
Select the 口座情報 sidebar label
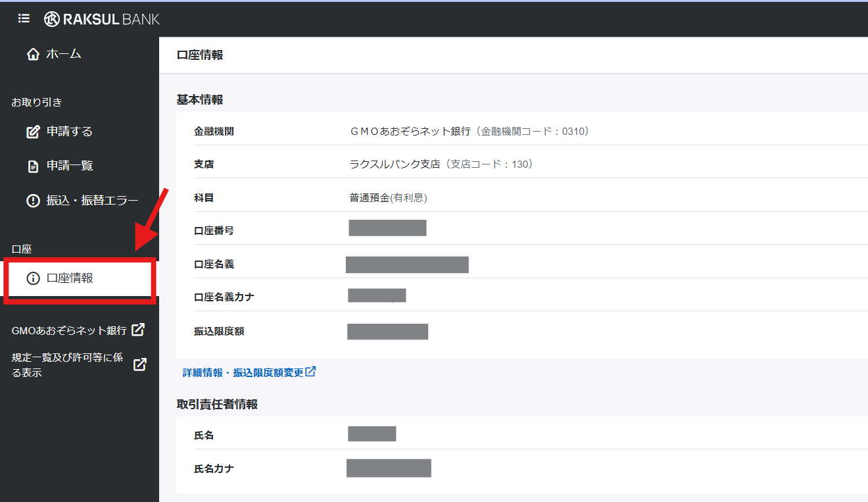pyautogui.click(x=70, y=278)
